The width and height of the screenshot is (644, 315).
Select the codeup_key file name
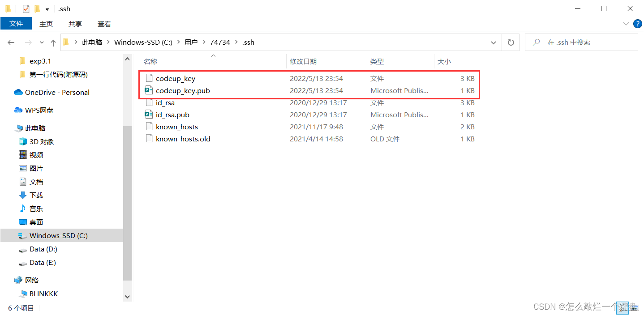[x=176, y=78]
